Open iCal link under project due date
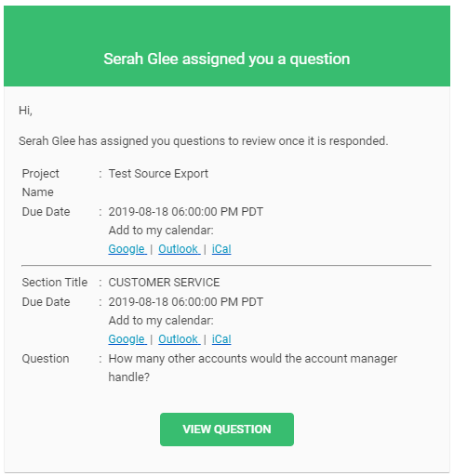Screen dimensions: 454x476 221,249
